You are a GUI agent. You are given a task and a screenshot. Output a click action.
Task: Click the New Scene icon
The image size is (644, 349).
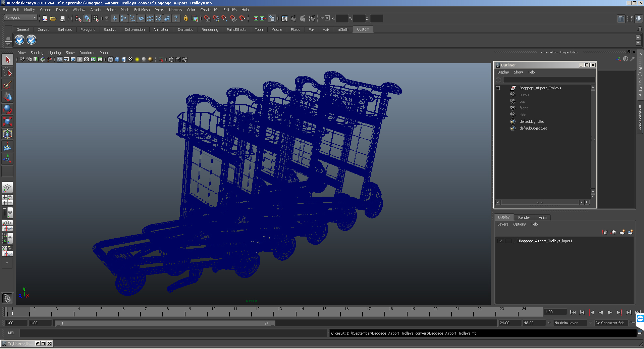tap(45, 18)
